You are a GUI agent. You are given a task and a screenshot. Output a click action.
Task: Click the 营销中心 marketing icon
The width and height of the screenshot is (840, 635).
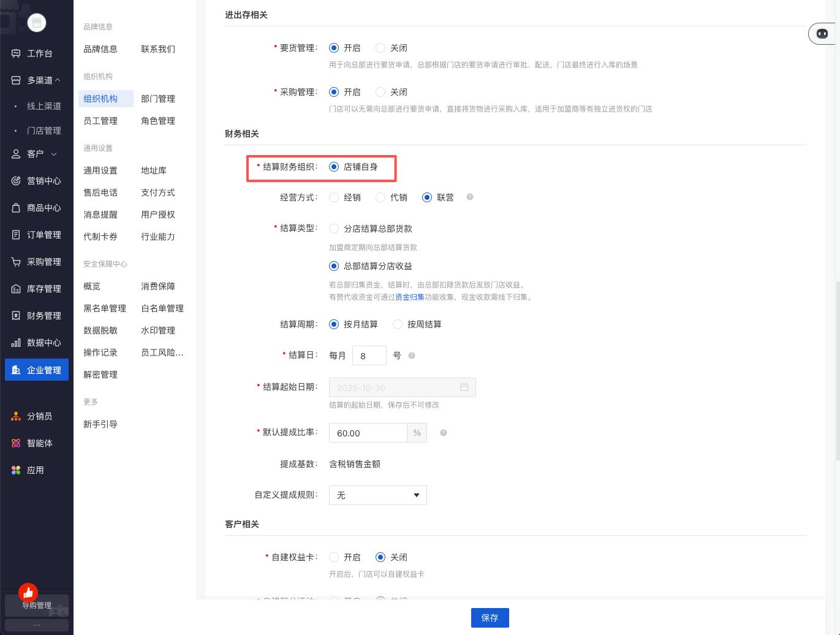point(16,181)
